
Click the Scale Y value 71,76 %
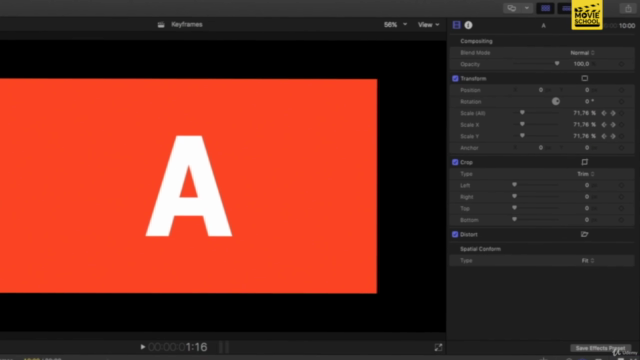point(584,136)
